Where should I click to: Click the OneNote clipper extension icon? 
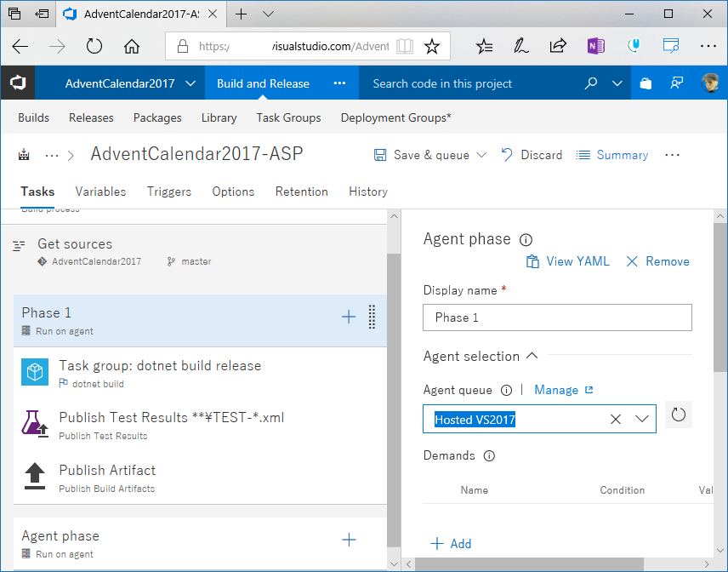(x=595, y=46)
